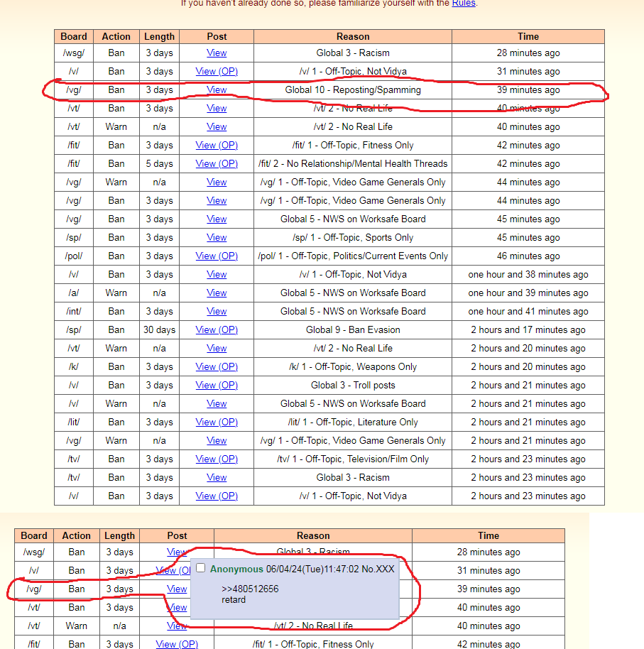The height and width of the screenshot is (649, 644).
Task: Select the '/int/' board cell
Action: (x=74, y=311)
